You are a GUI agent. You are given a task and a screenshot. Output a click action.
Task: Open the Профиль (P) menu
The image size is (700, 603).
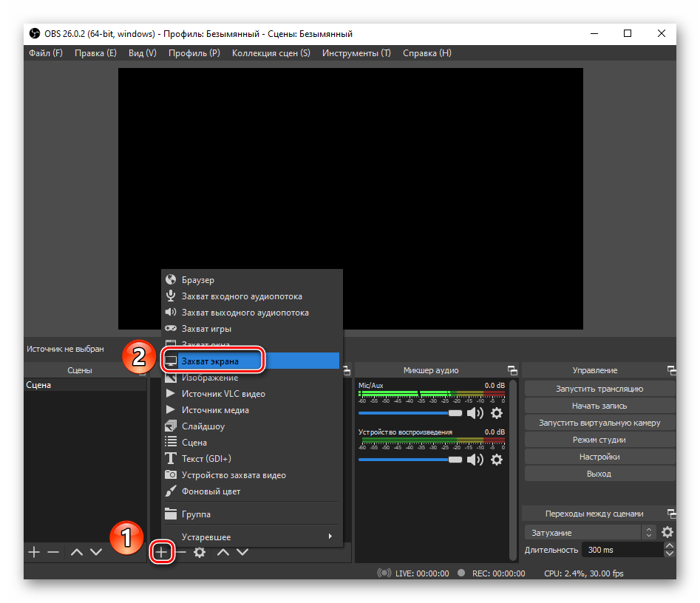[194, 52]
